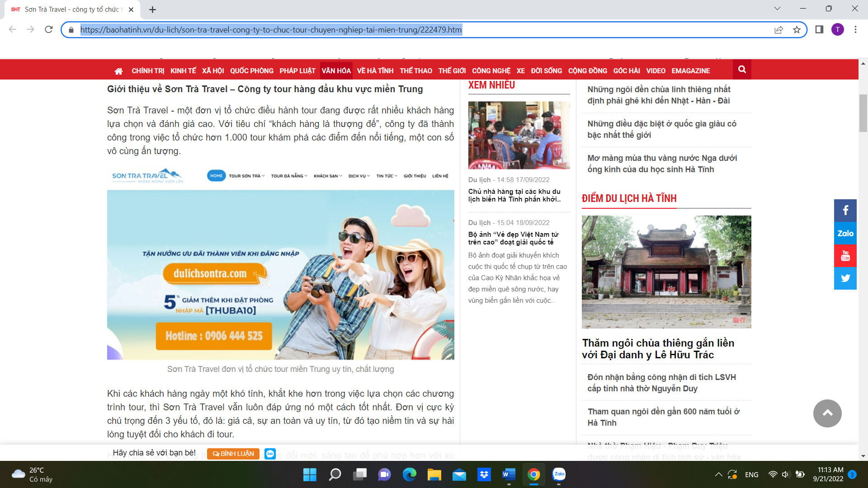This screenshot has height=488, width=868.
Task: Open the tab search dropdown arrow
Action: (x=777, y=9)
